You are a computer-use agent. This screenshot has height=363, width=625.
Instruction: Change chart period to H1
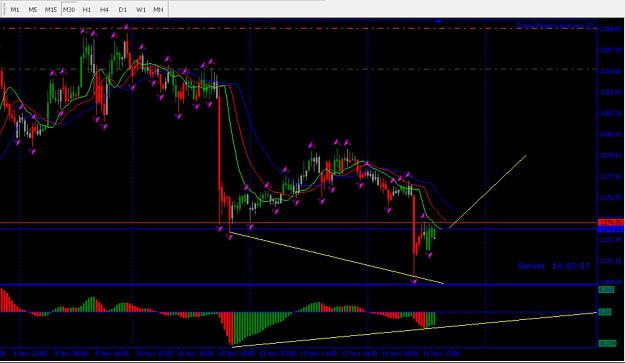coord(86,9)
